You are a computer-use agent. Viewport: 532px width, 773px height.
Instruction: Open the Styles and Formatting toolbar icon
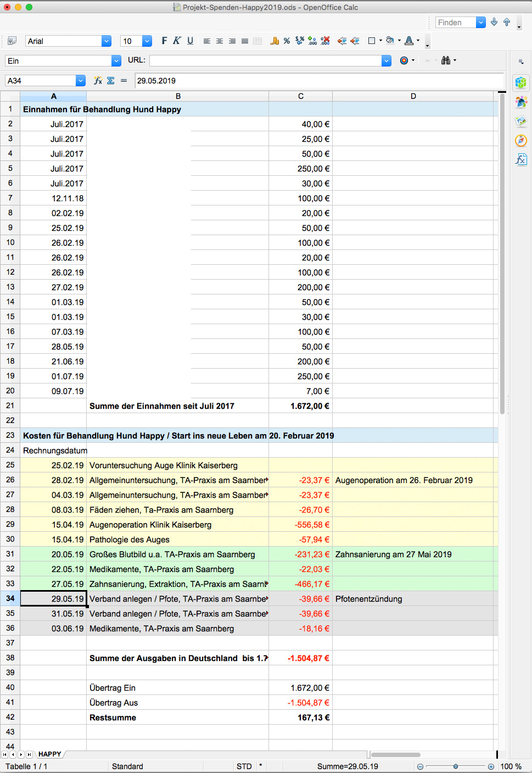(x=12, y=41)
